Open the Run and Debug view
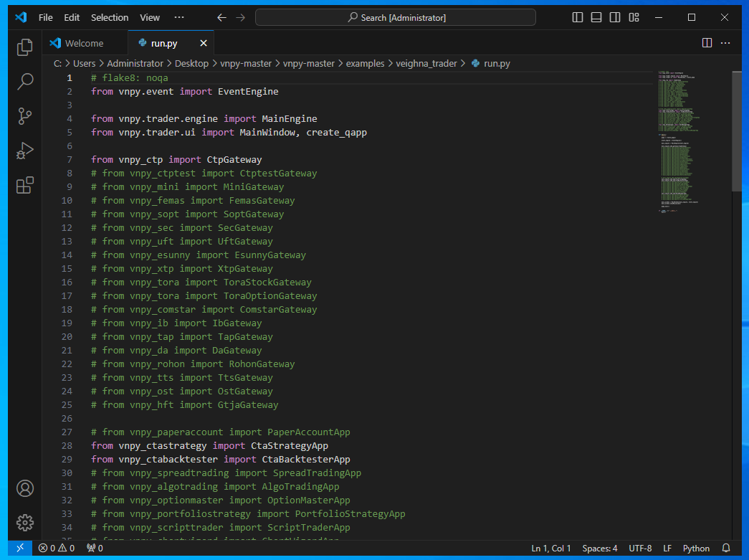Viewport: 749px width, 560px height. (x=25, y=151)
